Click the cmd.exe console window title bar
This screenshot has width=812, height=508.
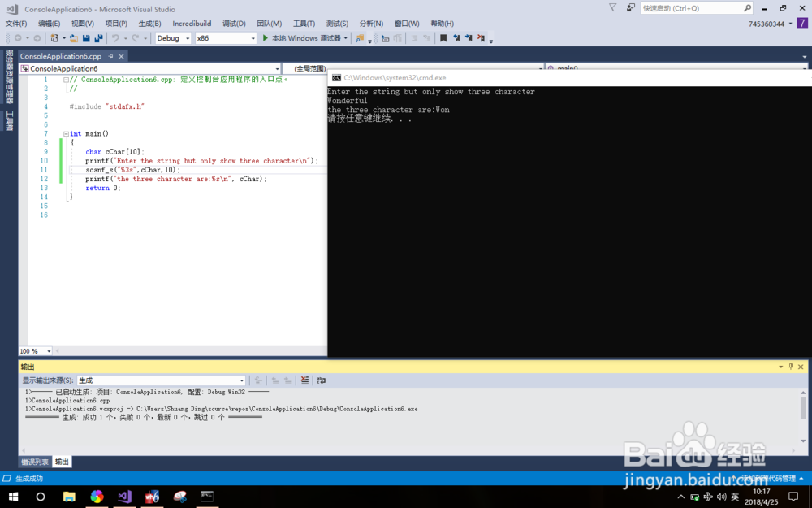click(x=570, y=78)
